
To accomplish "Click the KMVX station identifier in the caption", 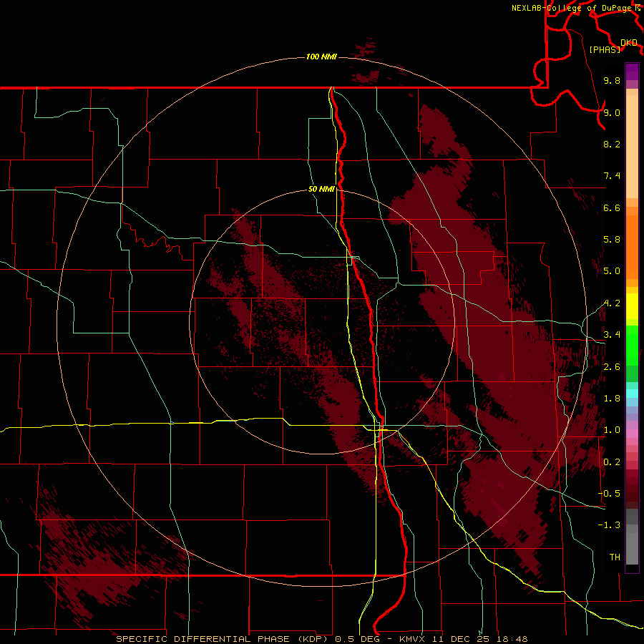I will point(411,639).
